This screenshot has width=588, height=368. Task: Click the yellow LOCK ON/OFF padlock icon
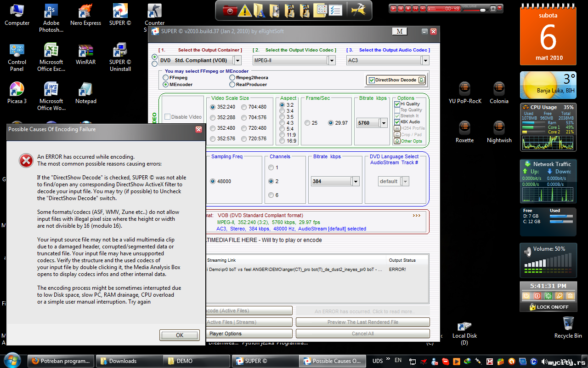pyautogui.click(x=532, y=307)
